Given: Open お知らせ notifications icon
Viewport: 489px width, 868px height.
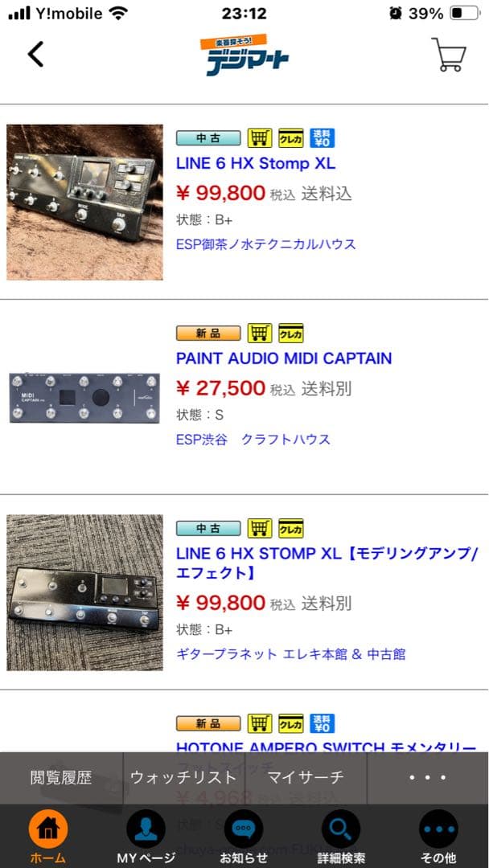Looking at the screenshot, I should click(x=244, y=829).
